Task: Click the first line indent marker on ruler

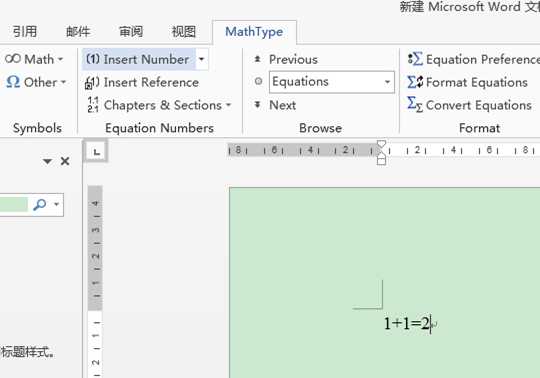Action: pos(381,144)
